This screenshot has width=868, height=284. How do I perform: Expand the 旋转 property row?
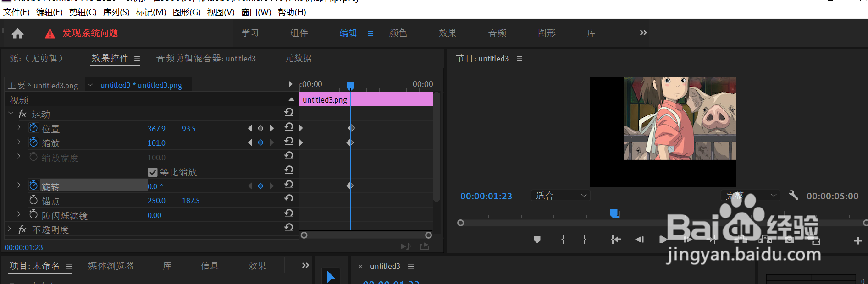(x=19, y=185)
